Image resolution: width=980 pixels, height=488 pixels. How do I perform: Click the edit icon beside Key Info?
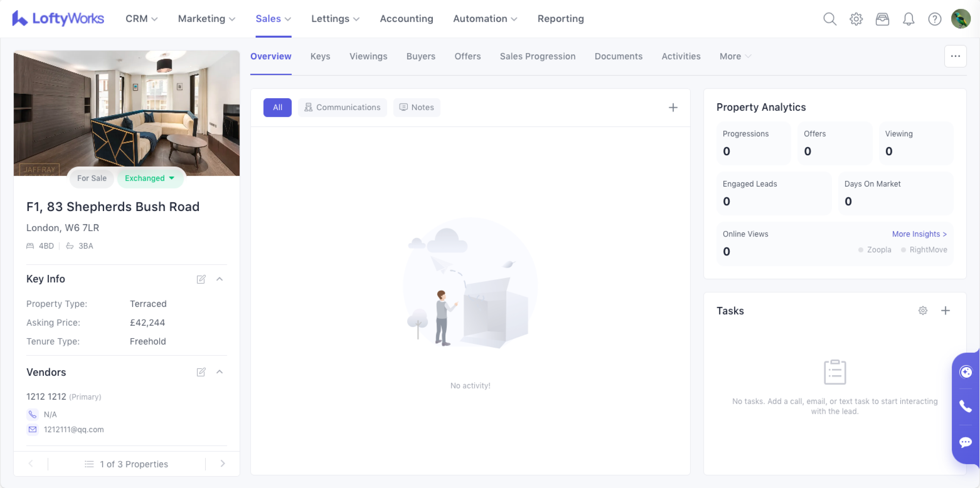click(x=201, y=279)
